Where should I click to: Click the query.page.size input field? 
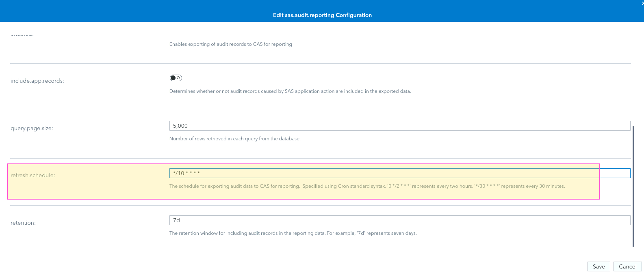399,126
